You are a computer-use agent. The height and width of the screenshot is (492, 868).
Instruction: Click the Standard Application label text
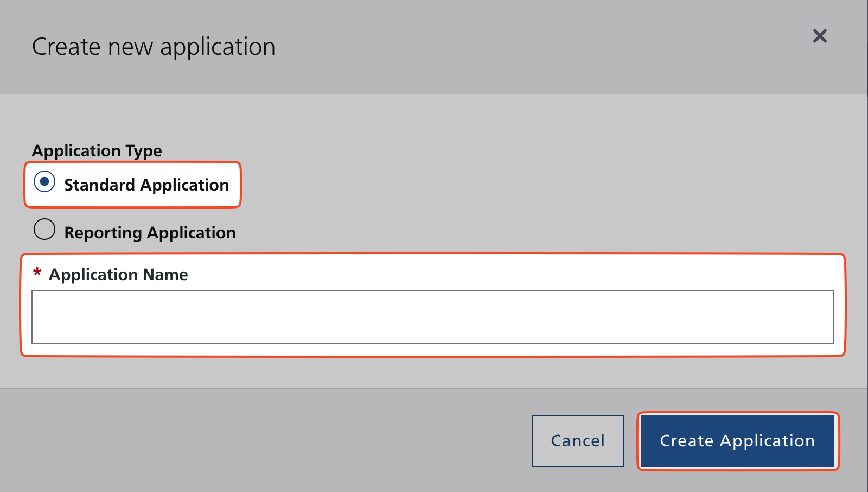146,185
